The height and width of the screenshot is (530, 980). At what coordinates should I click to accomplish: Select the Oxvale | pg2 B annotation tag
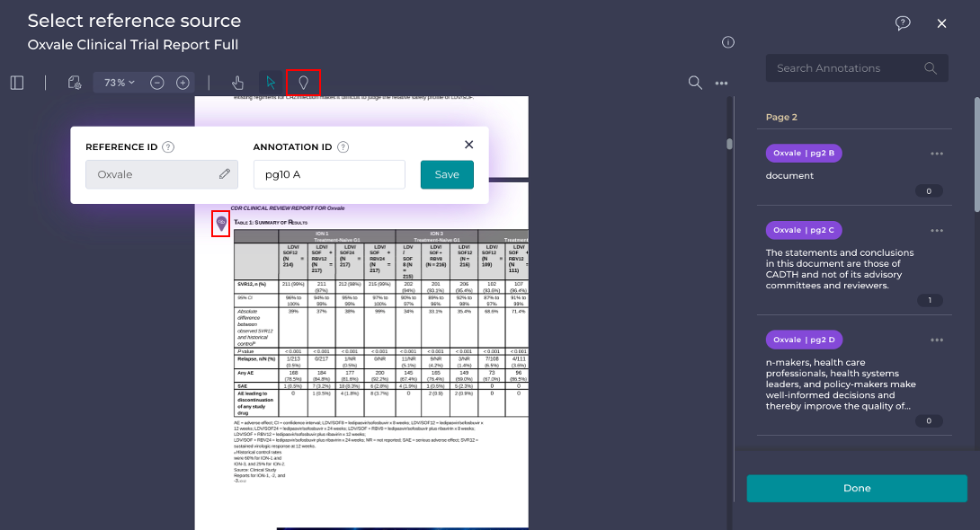coord(803,153)
